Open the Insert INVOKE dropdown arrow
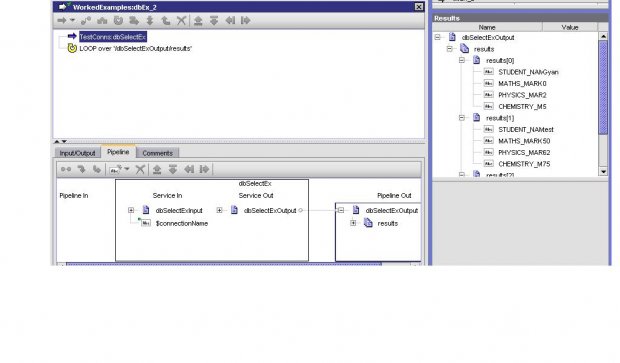The image size is (620, 363). pos(72,20)
